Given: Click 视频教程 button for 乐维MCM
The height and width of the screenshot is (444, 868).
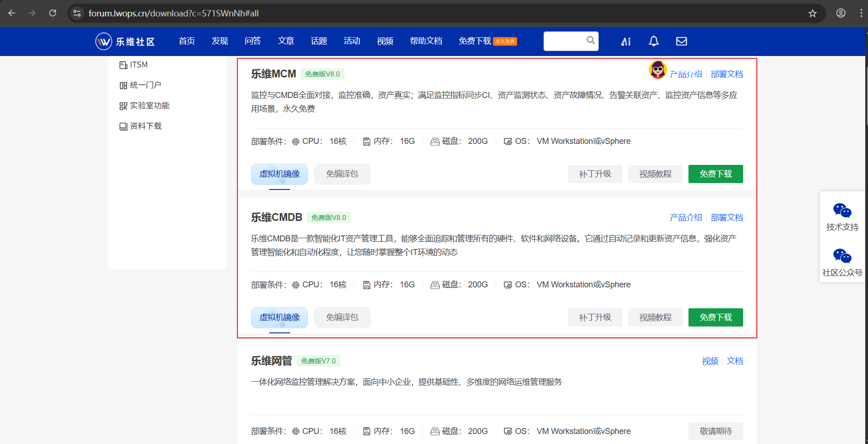Looking at the screenshot, I should 655,174.
